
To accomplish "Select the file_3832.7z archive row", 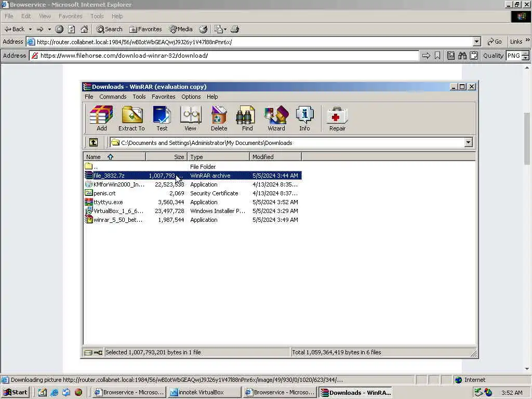I will click(x=193, y=176).
